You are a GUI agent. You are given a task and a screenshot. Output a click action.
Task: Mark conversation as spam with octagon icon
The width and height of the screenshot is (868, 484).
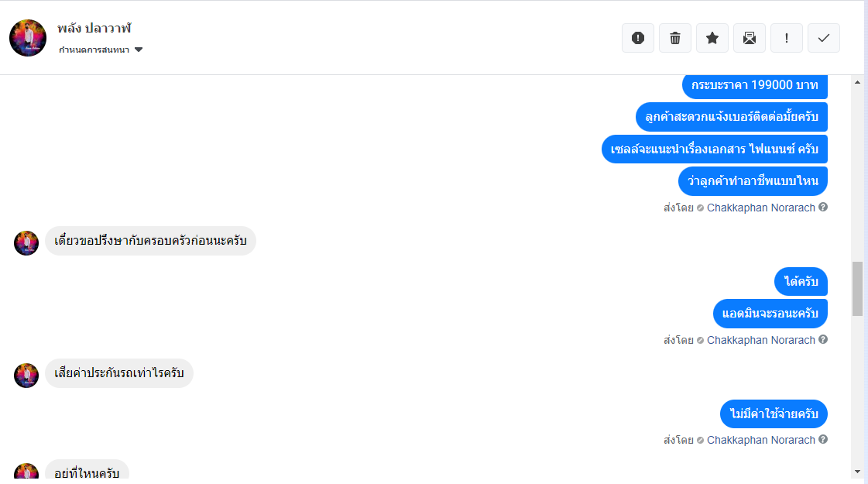tap(638, 38)
